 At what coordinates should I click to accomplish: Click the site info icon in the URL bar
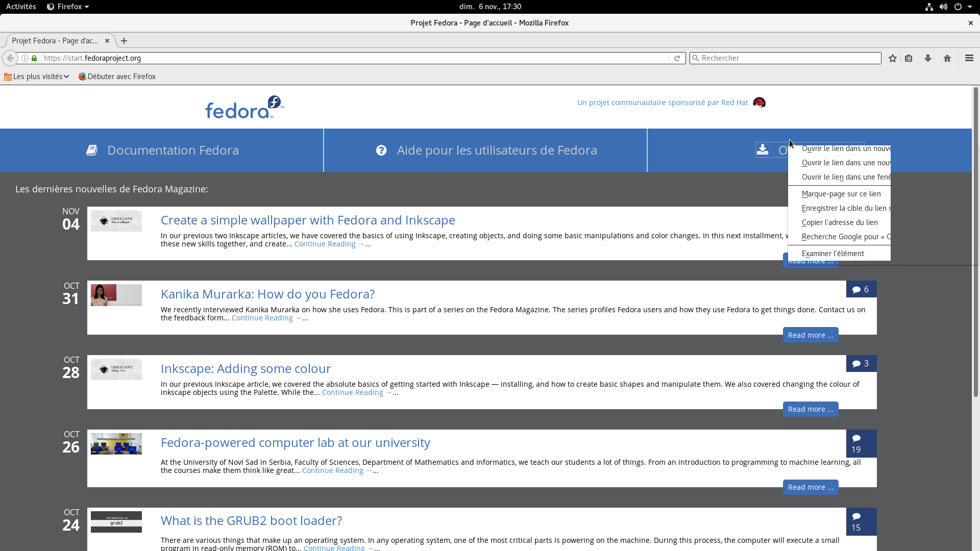point(24,58)
